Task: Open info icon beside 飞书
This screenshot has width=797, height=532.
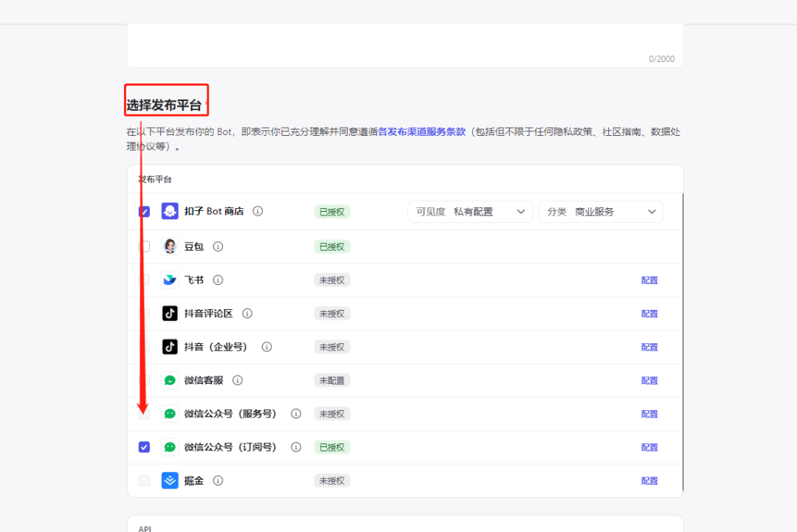Action: (x=218, y=280)
